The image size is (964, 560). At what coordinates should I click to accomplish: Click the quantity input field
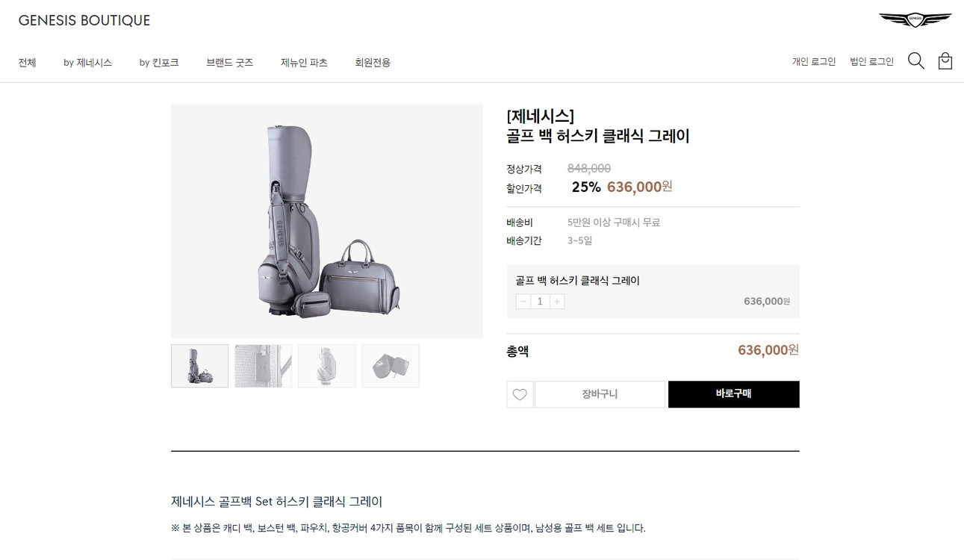(539, 301)
